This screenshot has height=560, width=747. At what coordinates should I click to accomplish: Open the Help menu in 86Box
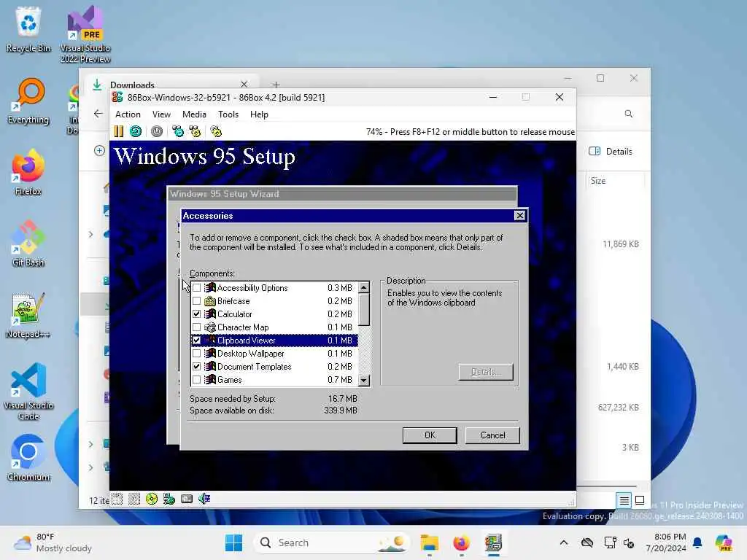(259, 114)
